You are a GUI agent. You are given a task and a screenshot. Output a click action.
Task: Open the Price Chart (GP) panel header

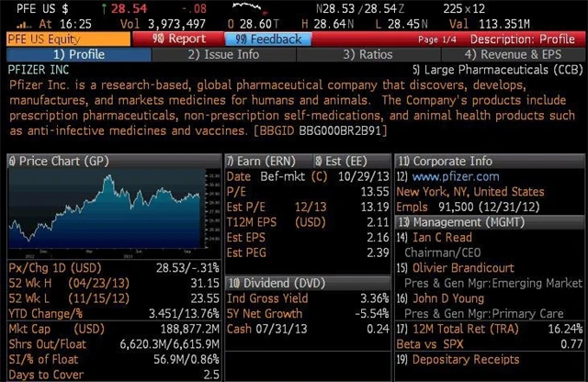click(57, 161)
